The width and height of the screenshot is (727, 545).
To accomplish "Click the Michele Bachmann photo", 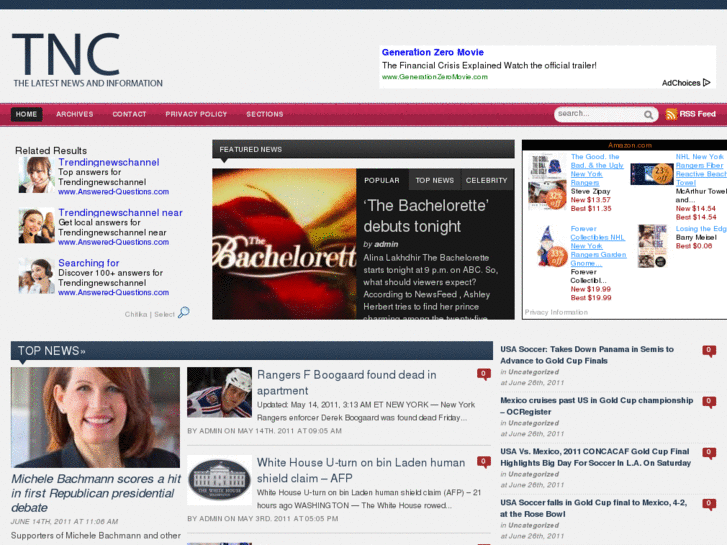I will tap(96, 417).
